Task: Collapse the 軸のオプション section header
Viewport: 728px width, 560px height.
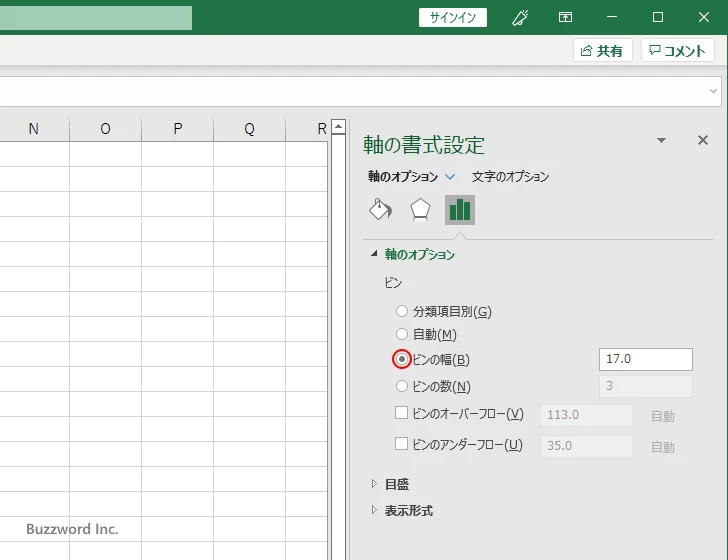Action: (x=419, y=255)
